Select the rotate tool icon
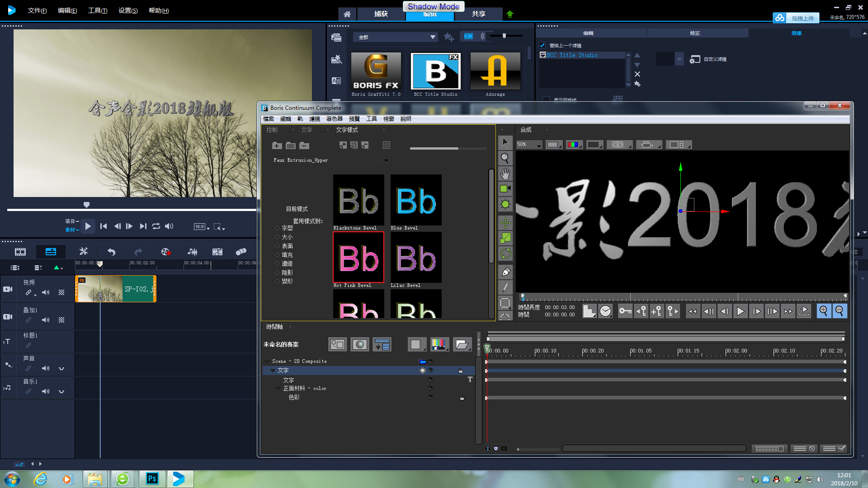The image size is (868, 488). tap(505, 253)
